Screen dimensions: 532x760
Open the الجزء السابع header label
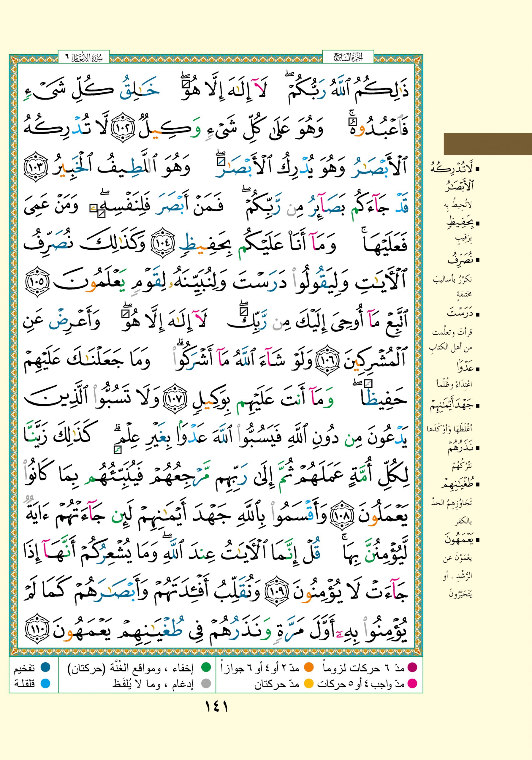click(x=348, y=58)
